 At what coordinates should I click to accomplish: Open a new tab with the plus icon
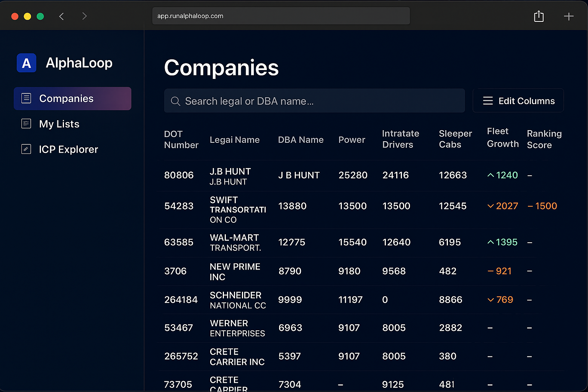[569, 16]
